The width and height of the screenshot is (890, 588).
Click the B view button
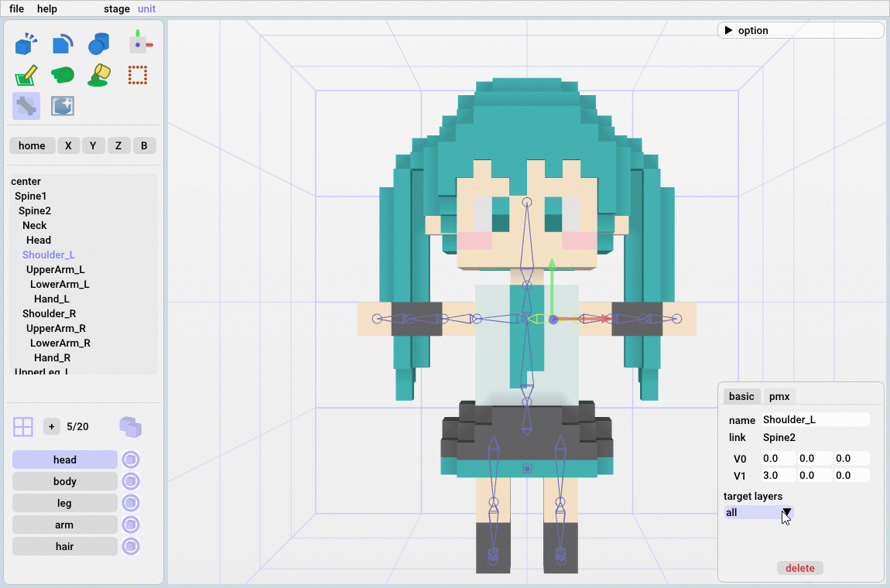click(144, 146)
